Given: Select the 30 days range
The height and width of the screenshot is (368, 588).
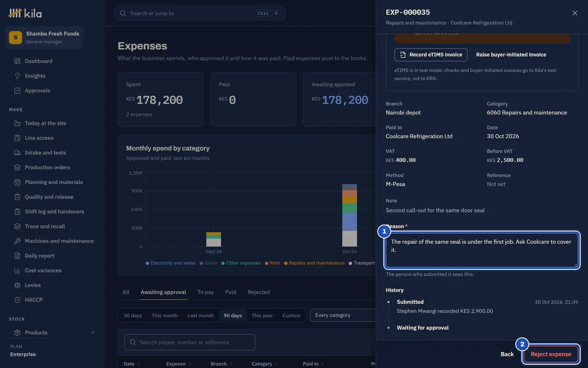Looking at the screenshot, I should pyautogui.click(x=133, y=316).
